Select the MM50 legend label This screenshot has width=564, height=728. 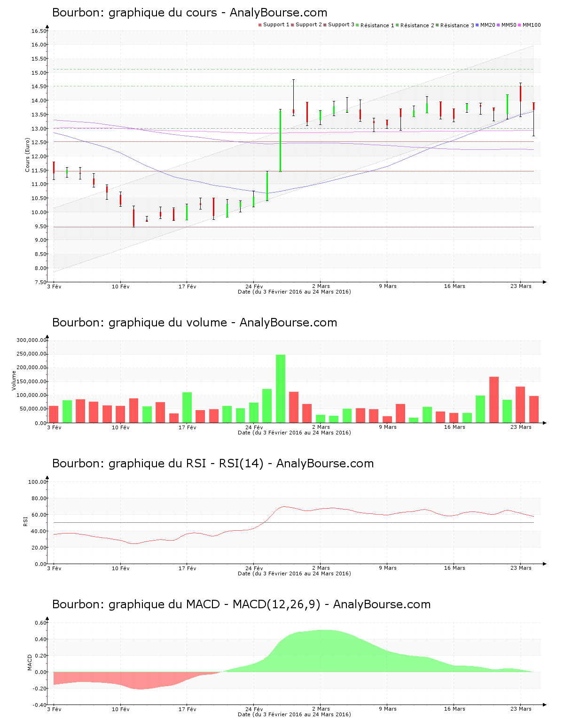pos(509,25)
